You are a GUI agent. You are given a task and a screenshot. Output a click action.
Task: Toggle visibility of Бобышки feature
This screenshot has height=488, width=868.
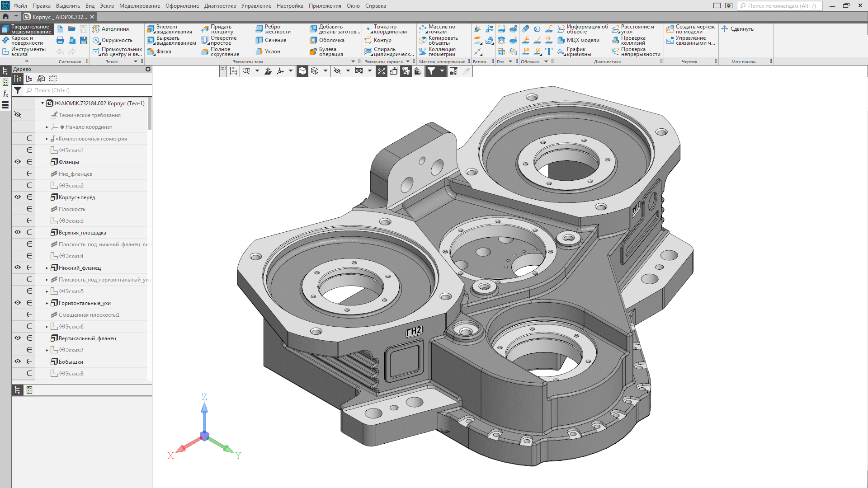point(18,361)
